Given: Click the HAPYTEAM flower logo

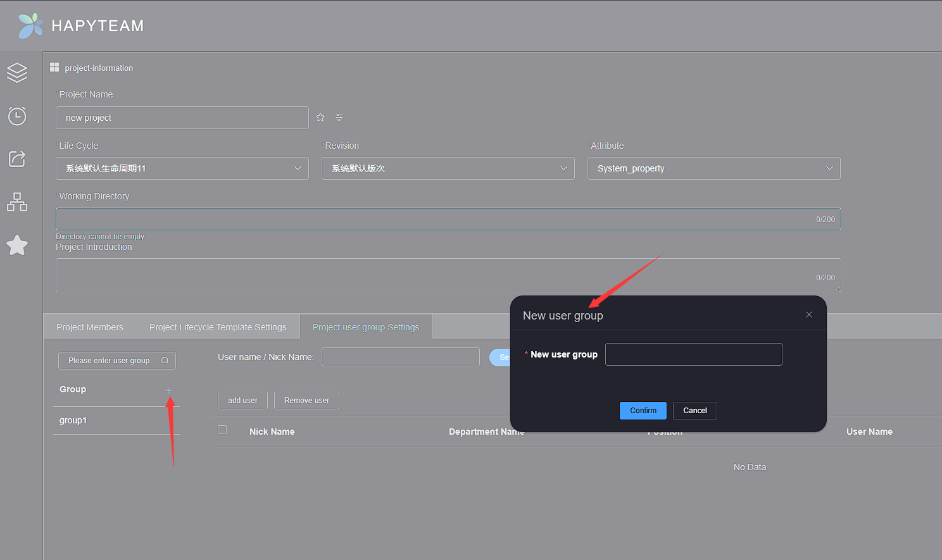Looking at the screenshot, I should tap(30, 25).
